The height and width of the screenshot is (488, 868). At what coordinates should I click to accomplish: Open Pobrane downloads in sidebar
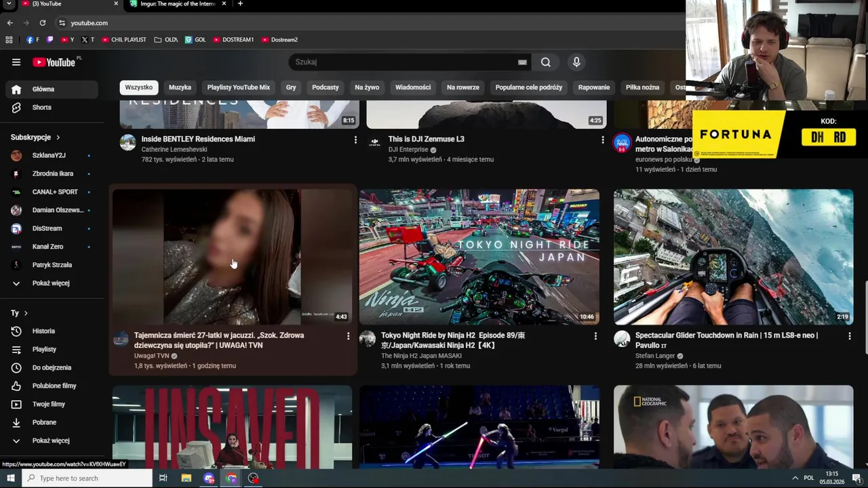coord(52,422)
